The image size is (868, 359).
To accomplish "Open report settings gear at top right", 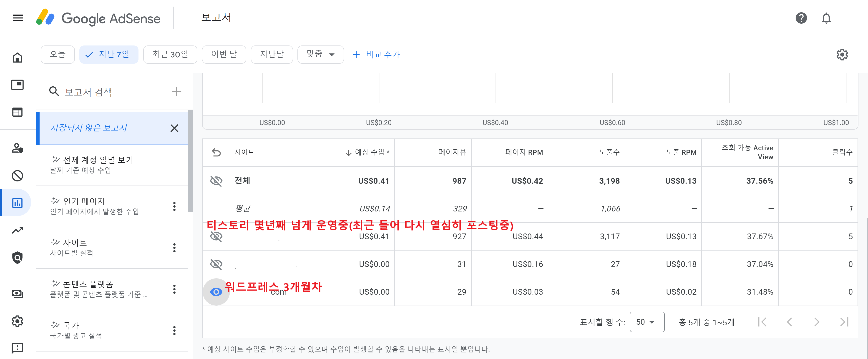I will [842, 55].
